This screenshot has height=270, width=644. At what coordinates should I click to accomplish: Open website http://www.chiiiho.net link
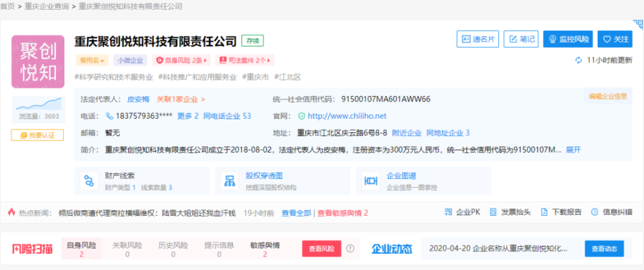pos(347,116)
